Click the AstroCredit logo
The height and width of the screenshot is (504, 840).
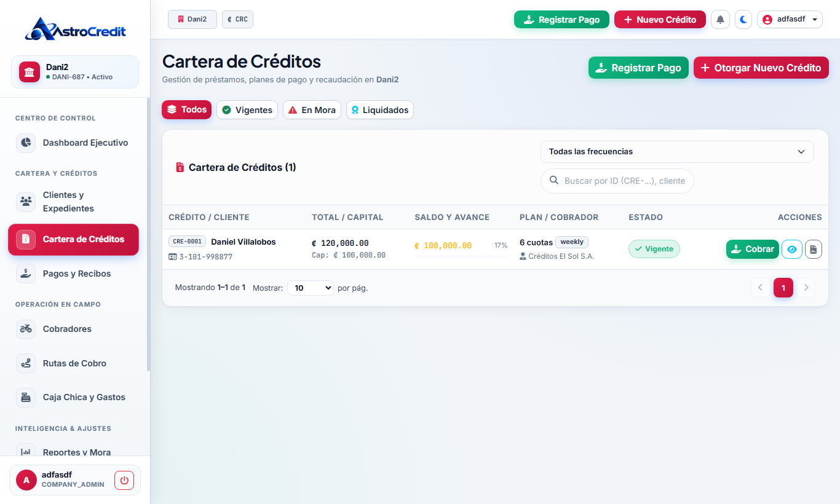[75, 28]
